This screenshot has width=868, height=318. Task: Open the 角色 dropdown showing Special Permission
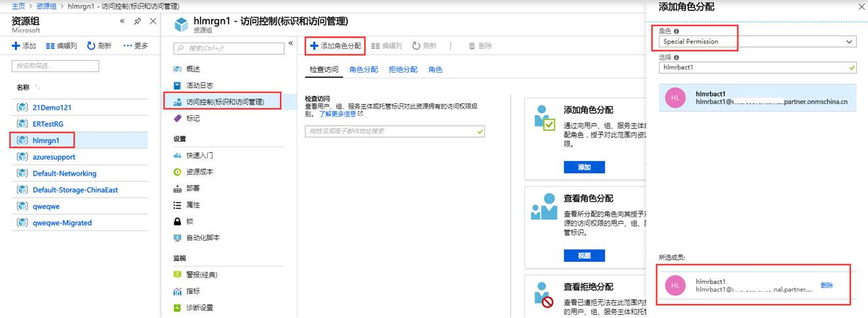pos(758,41)
